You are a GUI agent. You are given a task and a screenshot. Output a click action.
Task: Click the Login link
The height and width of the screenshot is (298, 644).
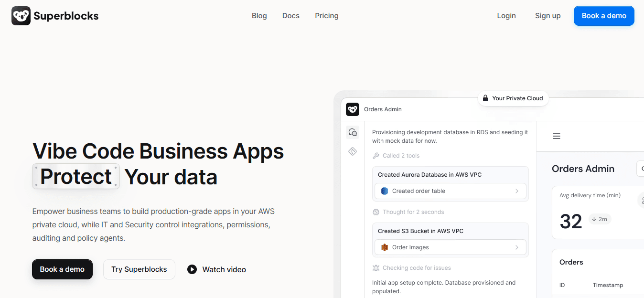pos(506,16)
